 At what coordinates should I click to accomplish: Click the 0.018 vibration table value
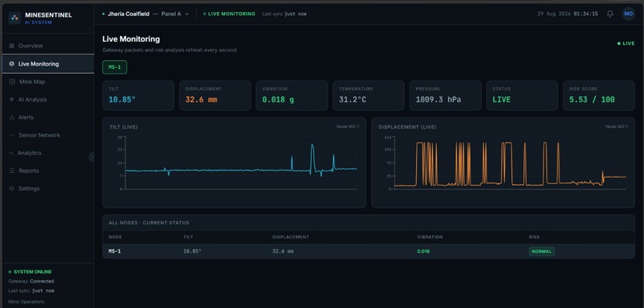coord(423,251)
